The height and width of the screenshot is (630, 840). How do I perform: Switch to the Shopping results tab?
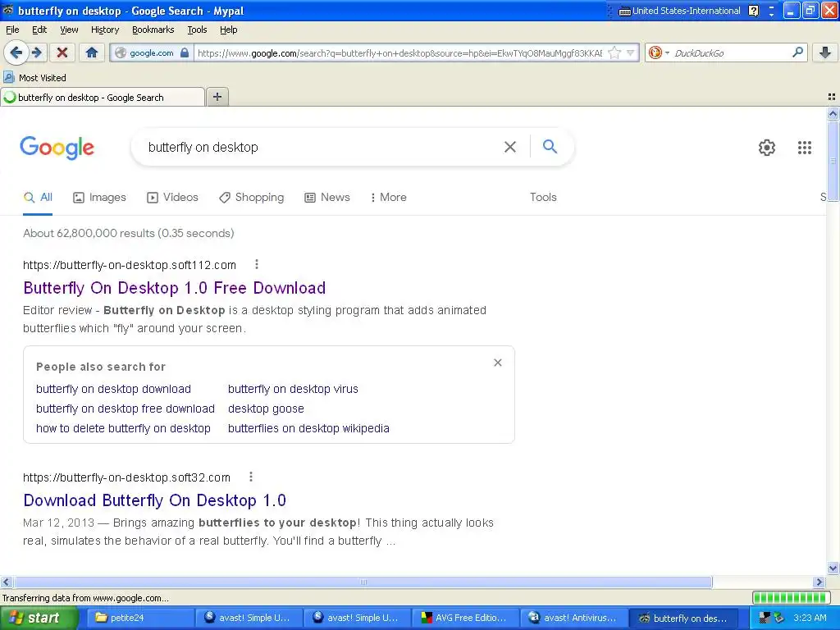coord(251,197)
